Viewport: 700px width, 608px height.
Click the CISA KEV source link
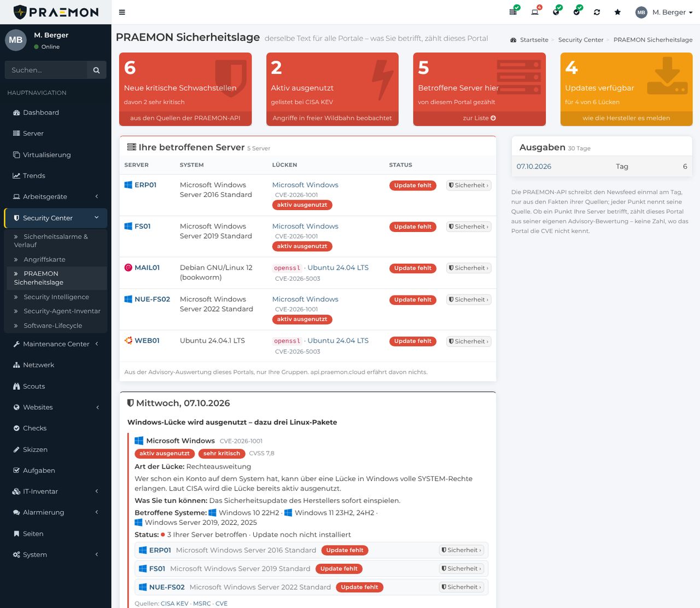click(x=174, y=604)
